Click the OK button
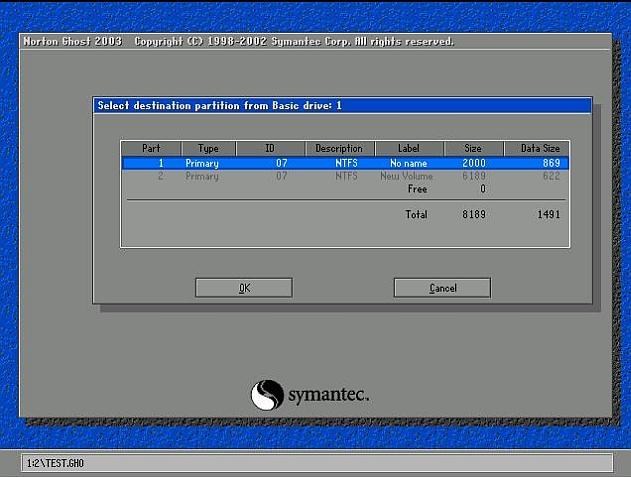This screenshot has height=477, width=631. 244,288
